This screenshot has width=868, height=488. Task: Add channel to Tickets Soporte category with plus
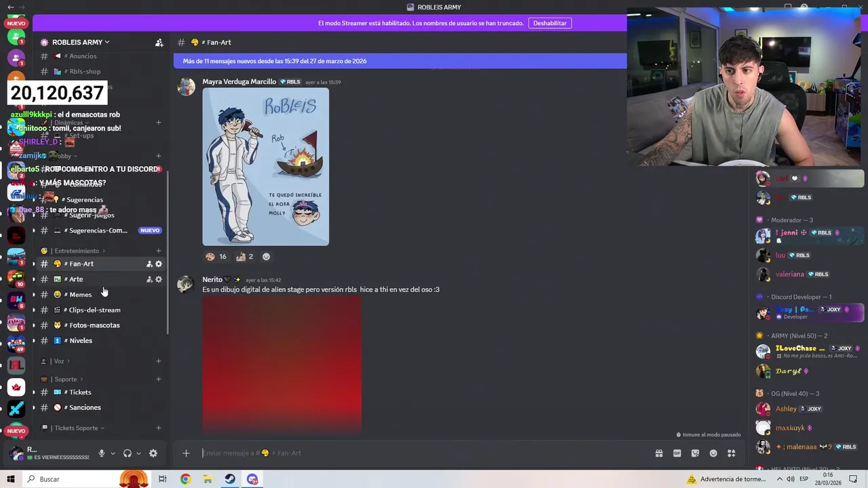click(x=159, y=428)
